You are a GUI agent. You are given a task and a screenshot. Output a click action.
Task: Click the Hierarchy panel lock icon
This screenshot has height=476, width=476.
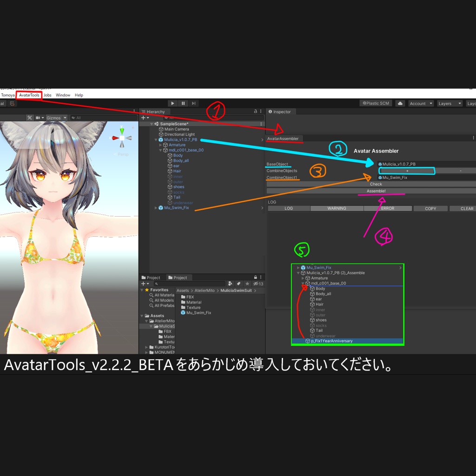tap(255, 112)
